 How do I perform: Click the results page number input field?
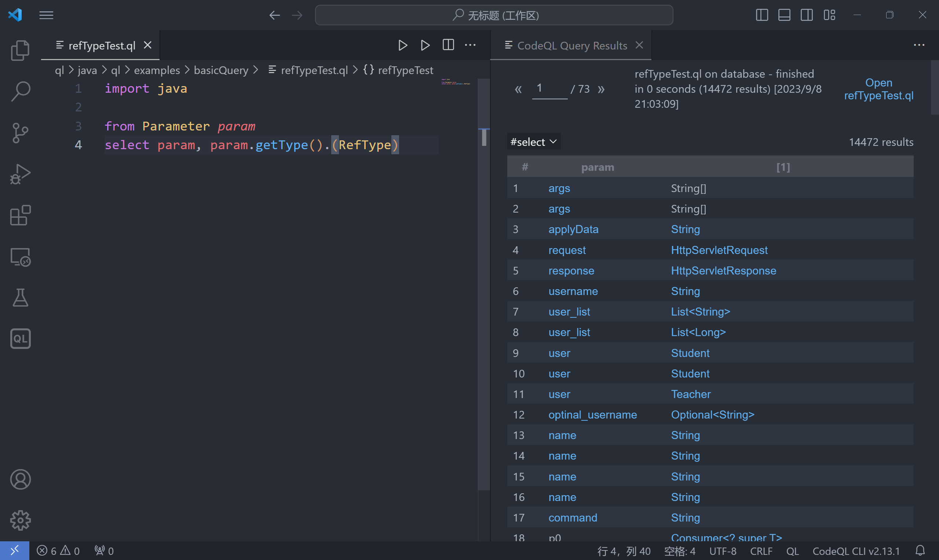[549, 88]
